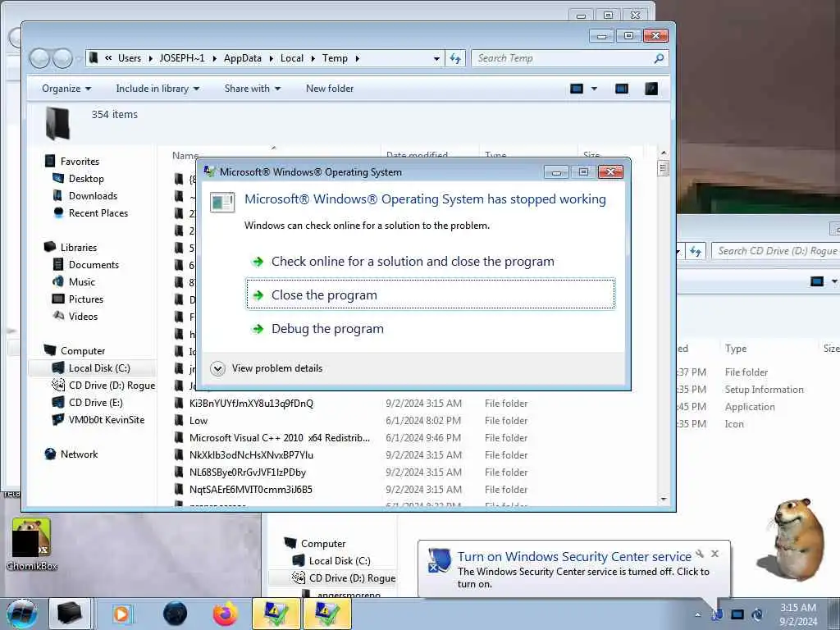
Task: Select Music library
Action: (81, 282)
